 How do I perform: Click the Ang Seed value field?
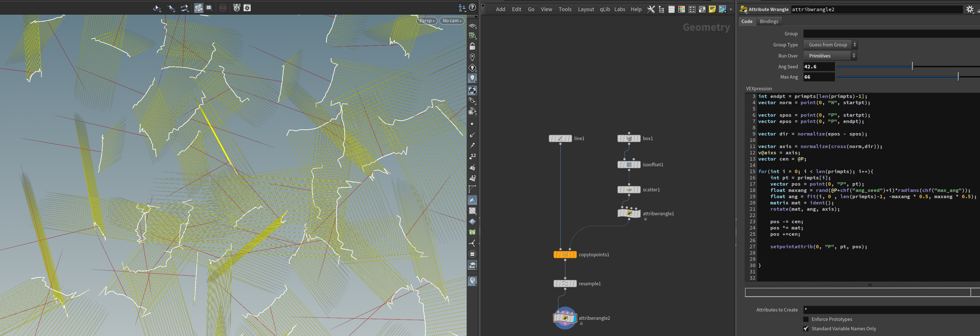click(x=819, y=67)
